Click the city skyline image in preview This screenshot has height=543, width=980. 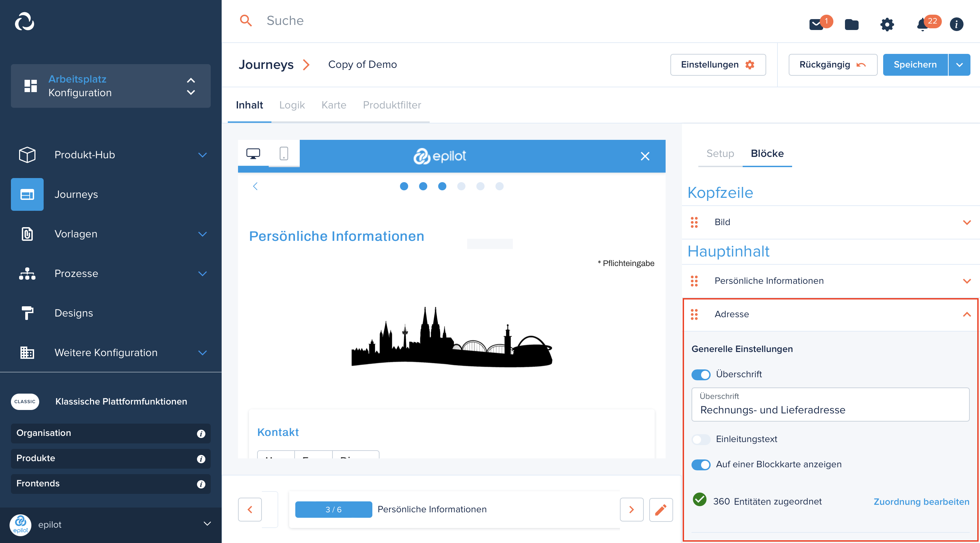451,337
